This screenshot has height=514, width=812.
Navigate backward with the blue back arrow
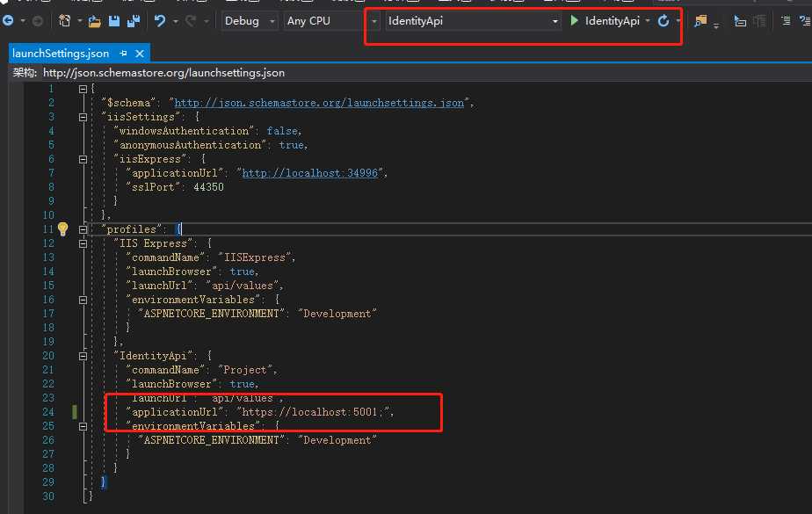[8, 21]
